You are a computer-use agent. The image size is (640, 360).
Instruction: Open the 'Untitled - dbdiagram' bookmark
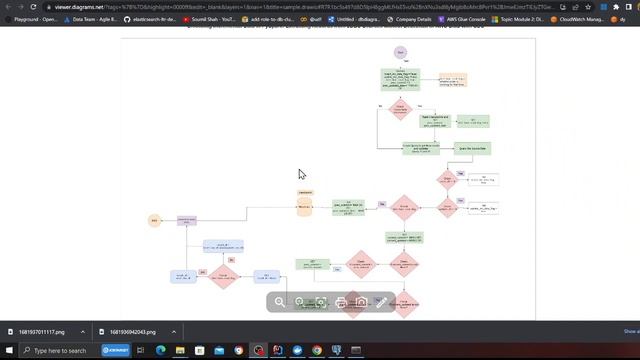tap(354, 19)
